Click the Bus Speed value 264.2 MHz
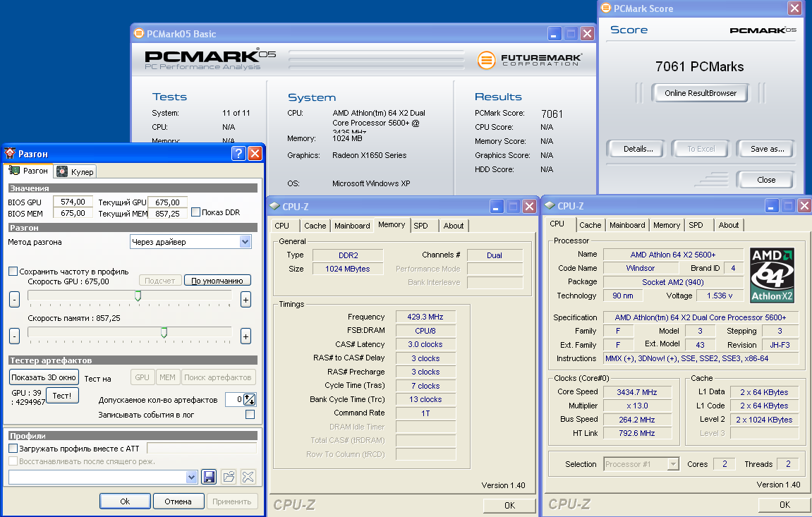Image resolution: width=812 pixels, height=517 pixels. coord(637,419)
